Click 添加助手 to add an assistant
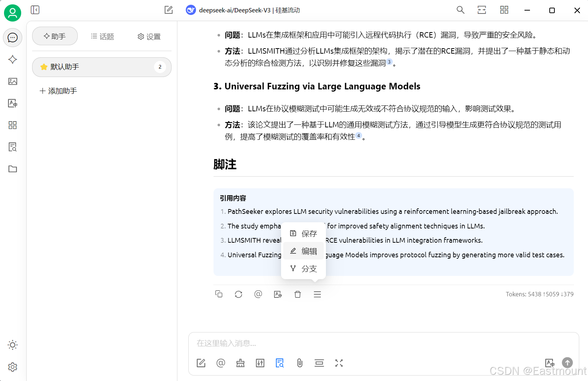This screenshot has height=381, width=588. coord(58,91)
